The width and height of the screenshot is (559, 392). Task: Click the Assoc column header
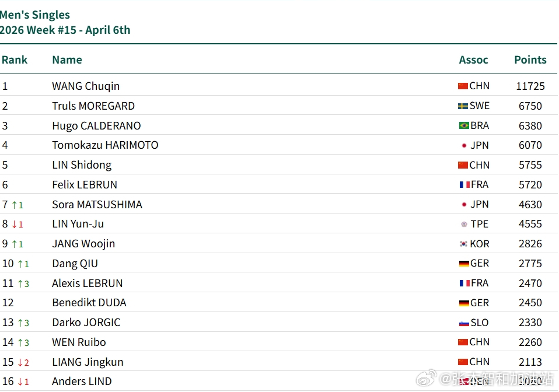473,60
